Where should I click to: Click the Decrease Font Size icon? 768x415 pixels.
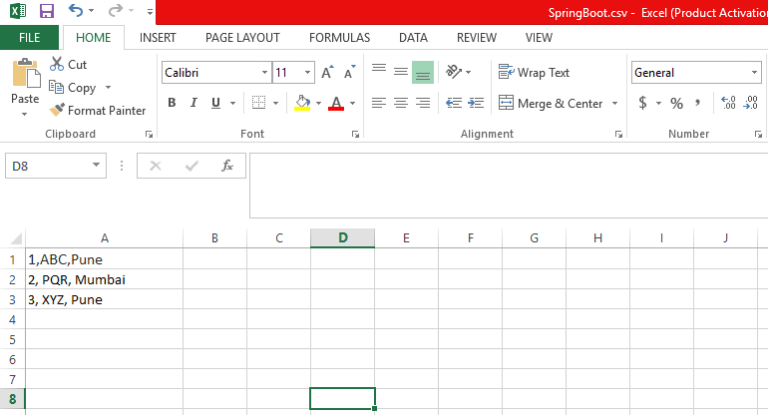point(349,72)
